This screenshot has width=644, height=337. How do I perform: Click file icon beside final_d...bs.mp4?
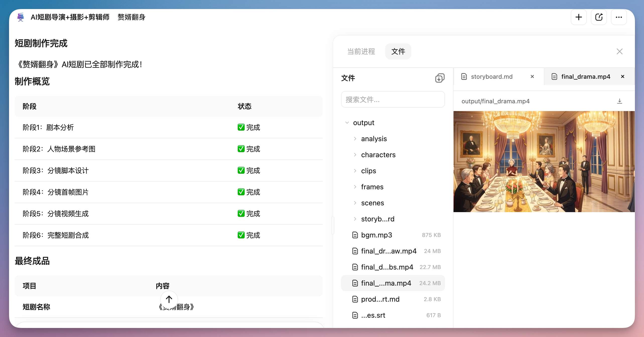355,267
